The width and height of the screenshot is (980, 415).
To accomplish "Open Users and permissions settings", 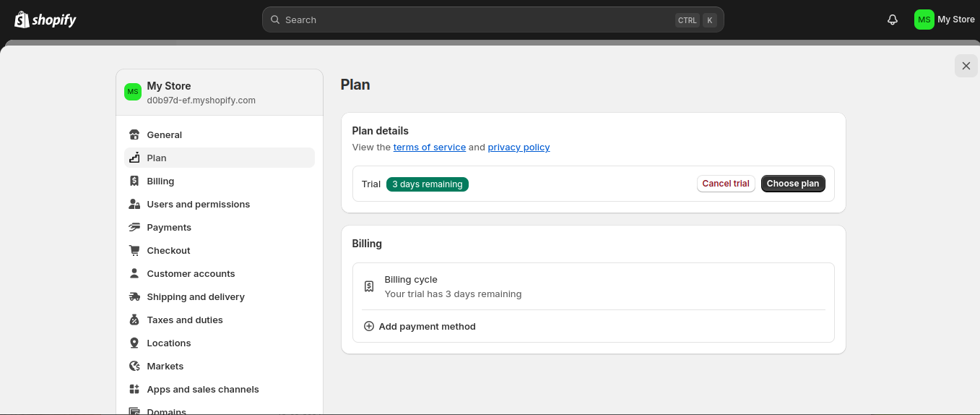I will pyautogui.click(x=198, y=204).
